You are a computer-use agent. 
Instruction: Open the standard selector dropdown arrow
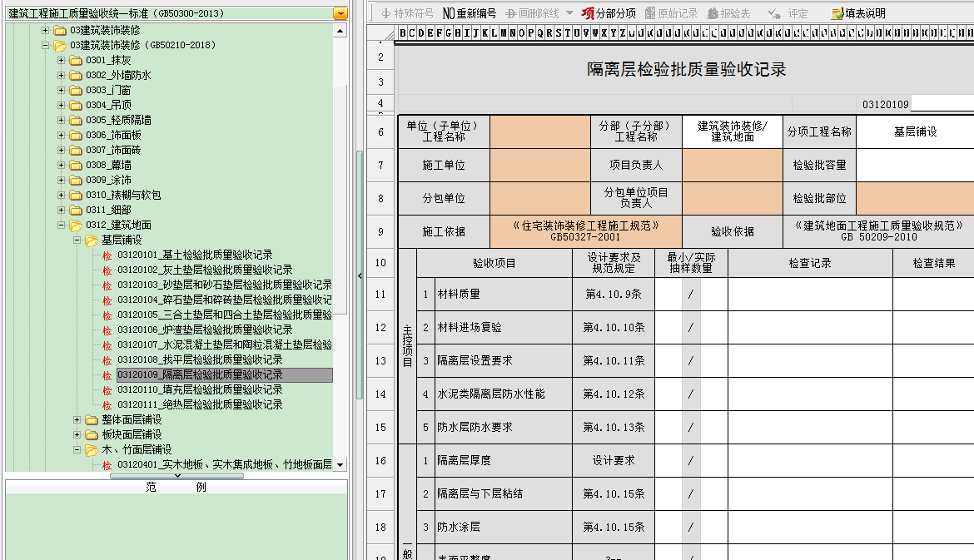point(340,13)
